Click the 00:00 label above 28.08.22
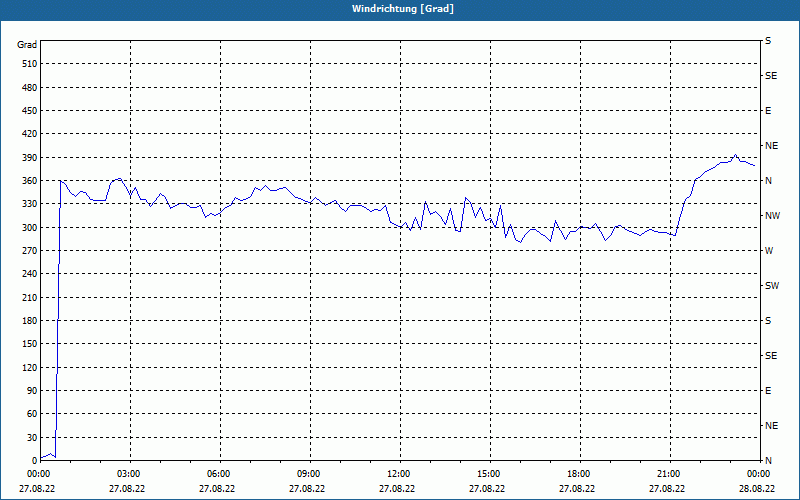The width and height of the screenshot is (800, 500). (757, 474)
